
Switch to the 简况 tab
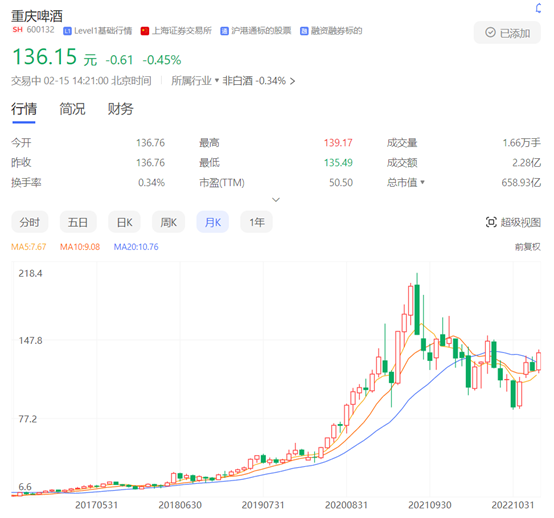pyautogui.click(x=72, y=109)
